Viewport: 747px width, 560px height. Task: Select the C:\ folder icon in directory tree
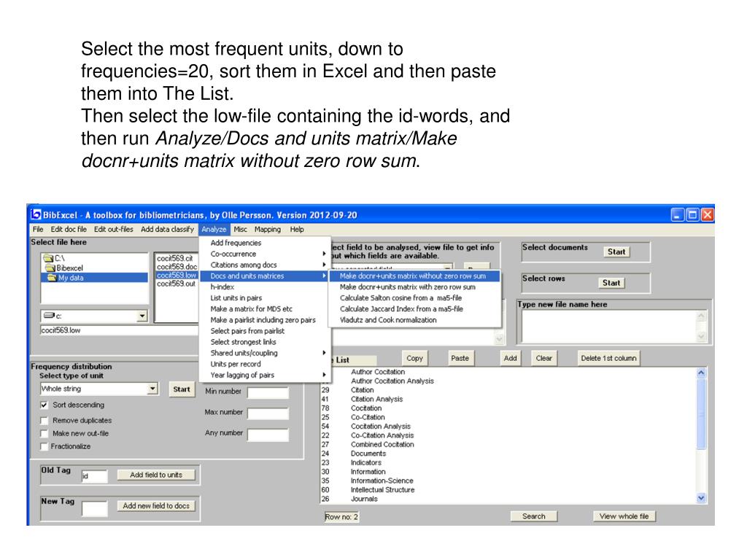pyautogui.click(x=48, y=258)
